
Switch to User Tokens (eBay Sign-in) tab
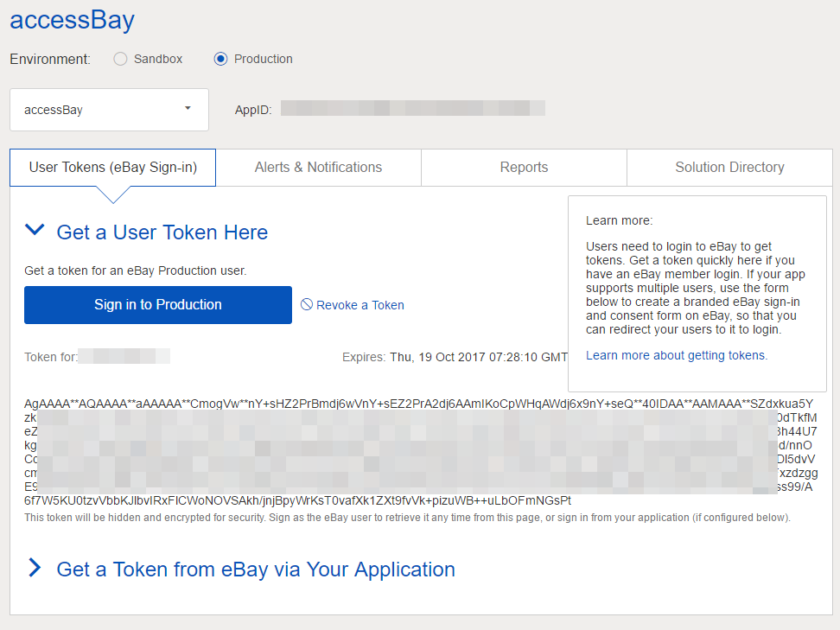click(x=113, y=168)
